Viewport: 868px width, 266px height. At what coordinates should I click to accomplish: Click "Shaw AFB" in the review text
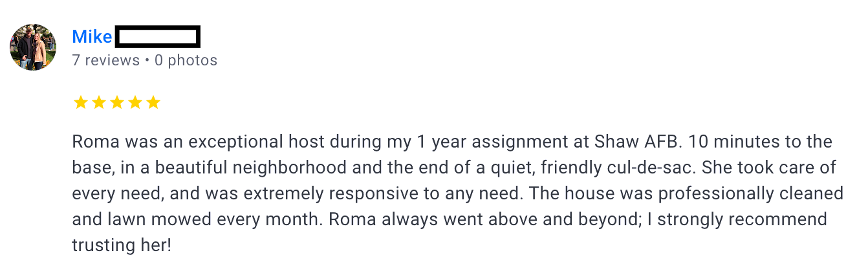[x=643, y=142]
